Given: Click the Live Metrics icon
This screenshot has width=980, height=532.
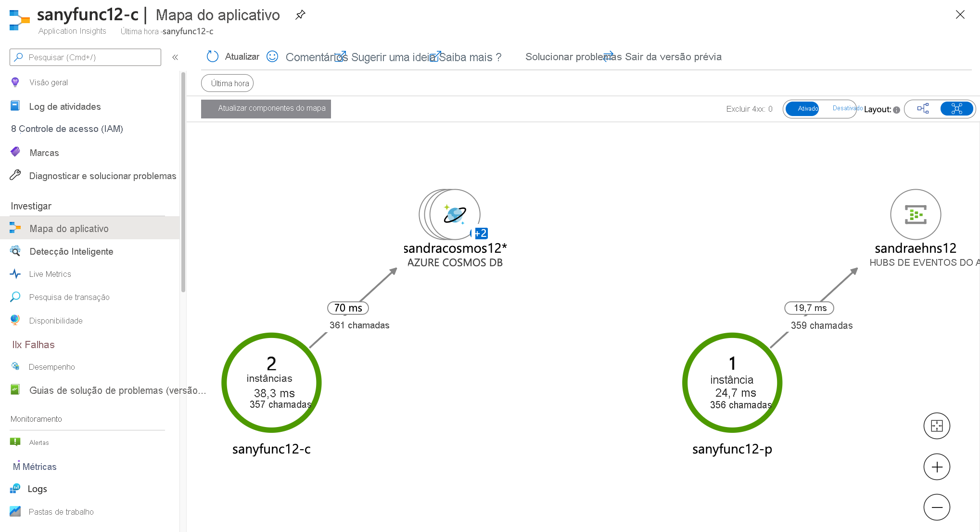Looking at the screenshot, I should pyautogui.click(x=16, y=274).
